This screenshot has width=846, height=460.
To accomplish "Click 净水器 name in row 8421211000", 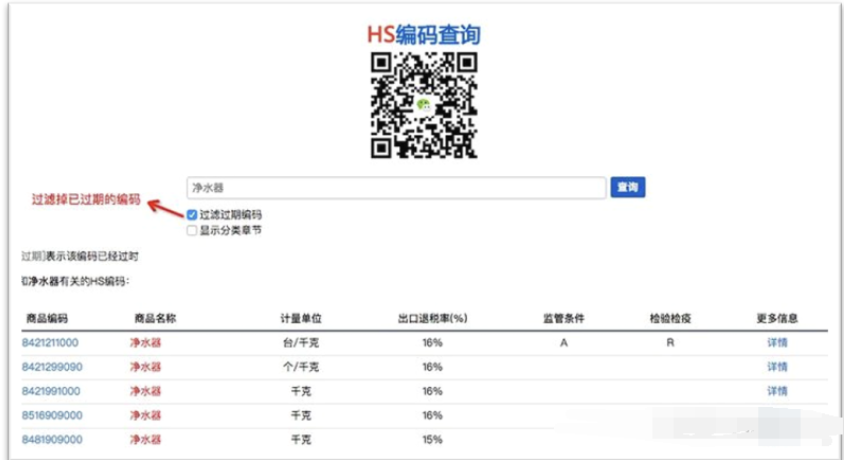I will [x=145, y=343].
